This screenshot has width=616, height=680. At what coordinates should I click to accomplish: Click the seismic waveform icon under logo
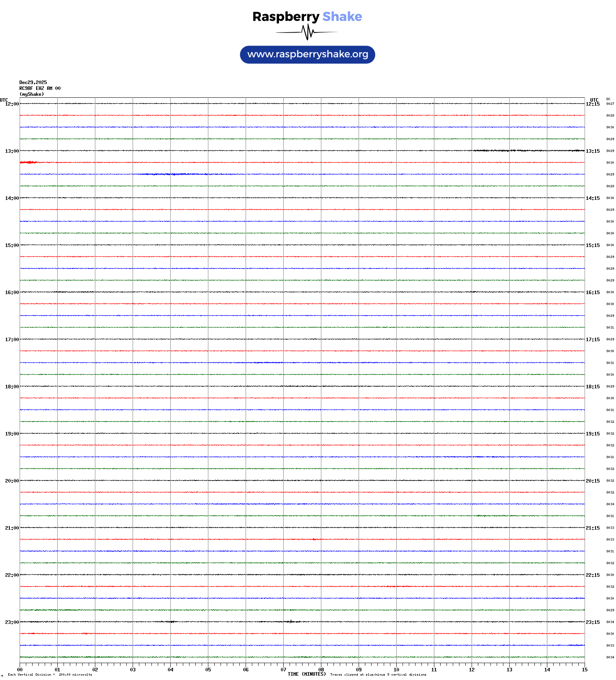click(307, 32)
